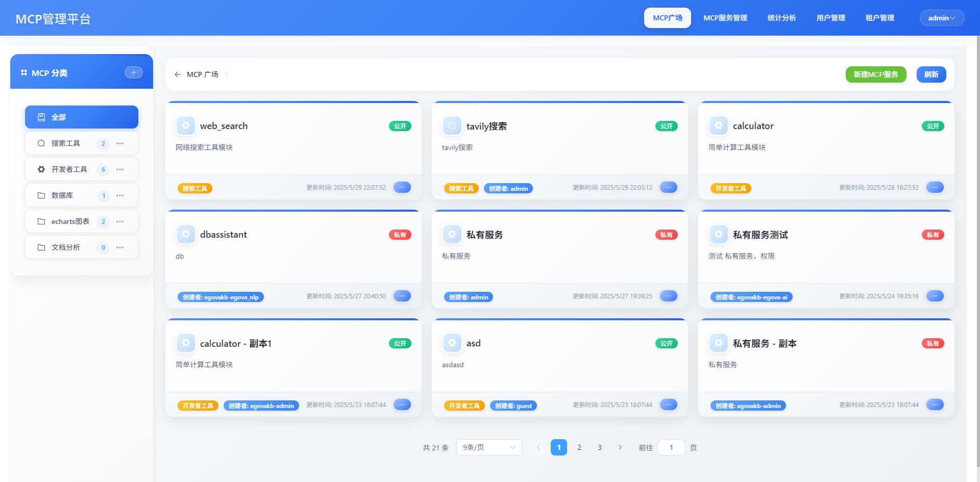Viewport: 980px width, 482px height.
Task: Open more options for 数据库 category
Action: pyautogui.click(x=120, y=195)
